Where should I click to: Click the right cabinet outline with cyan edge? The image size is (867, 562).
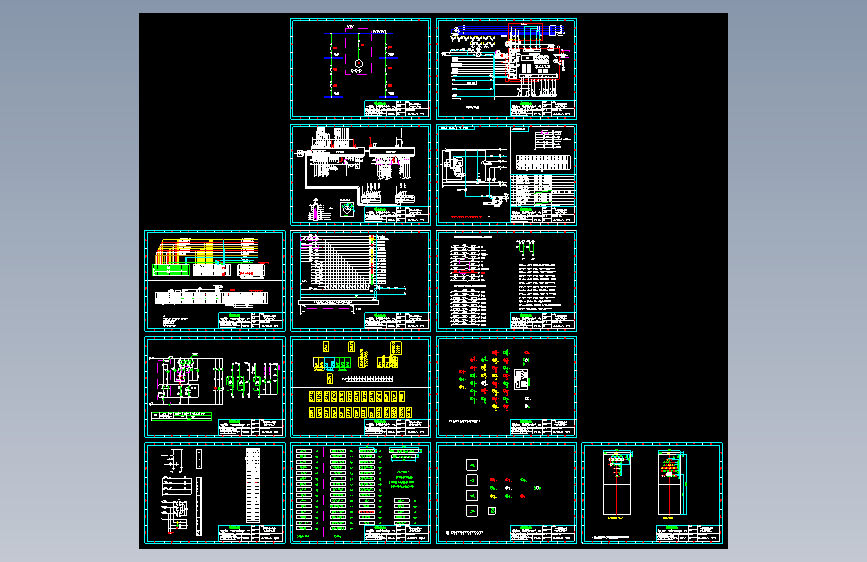tap(672, 483)
